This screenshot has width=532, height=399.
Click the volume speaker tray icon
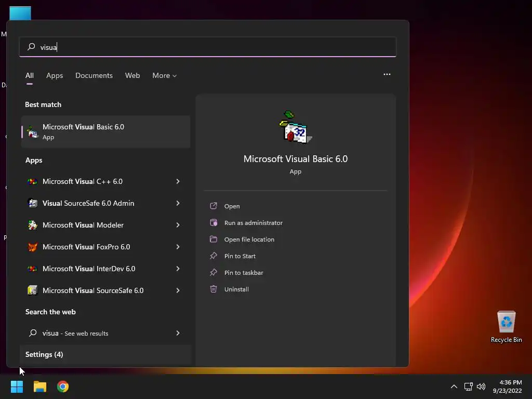click(481, 387)
